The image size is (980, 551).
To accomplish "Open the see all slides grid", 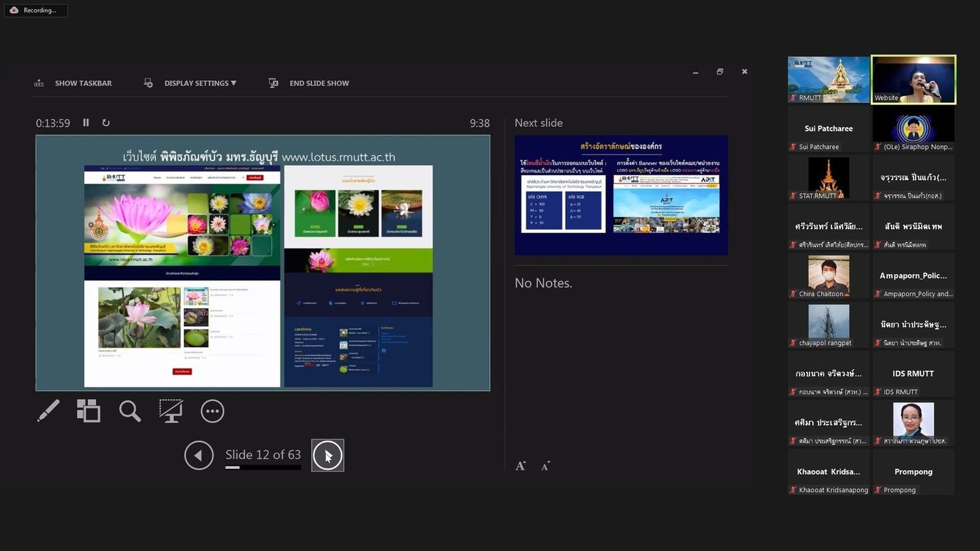I will click(x=88, y=411).
